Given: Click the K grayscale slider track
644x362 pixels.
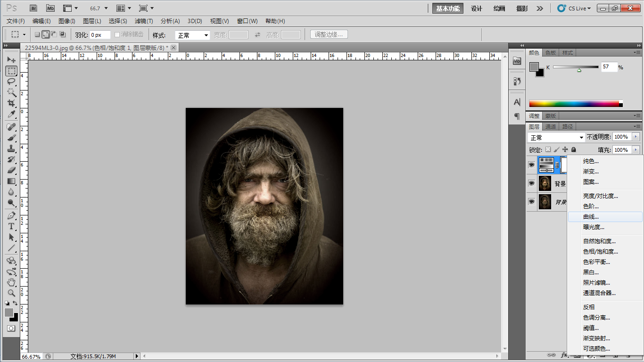Looking at the screenshot, I should [x=575, y=67].
